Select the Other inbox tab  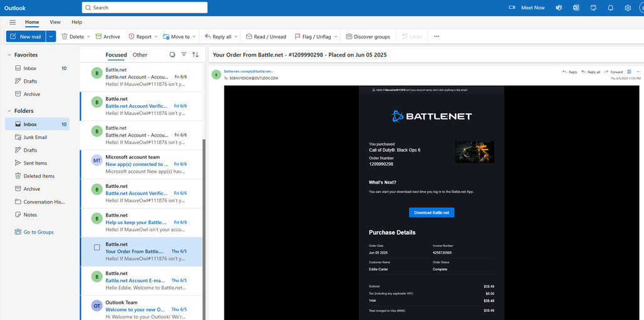coord(140,54)
